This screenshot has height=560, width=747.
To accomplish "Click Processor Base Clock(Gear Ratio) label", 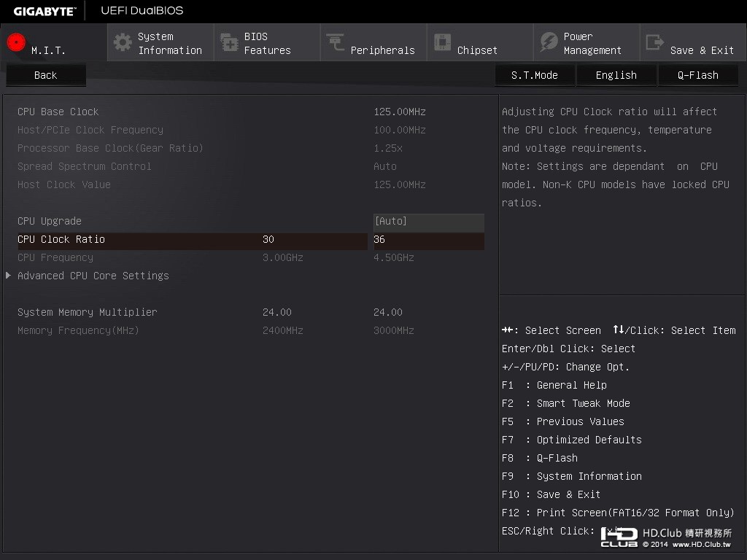I will pyautogui.click(x=111, y=148).
